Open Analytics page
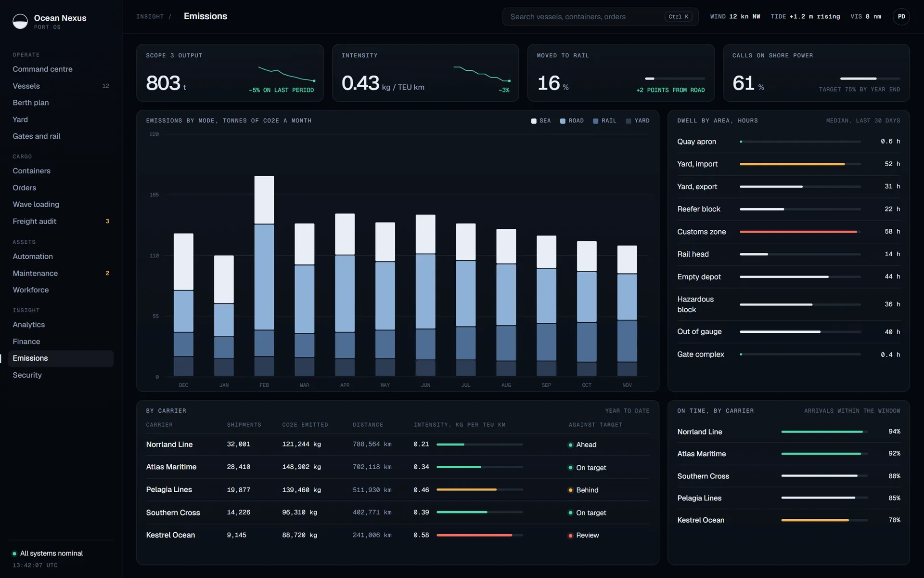924x578 pixels. 61,325
